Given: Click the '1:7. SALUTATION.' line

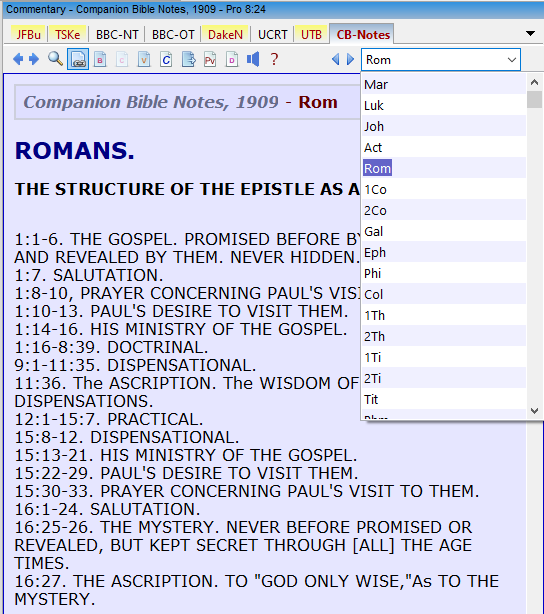Looking at the screenshot, I should (x=89, y=275).
